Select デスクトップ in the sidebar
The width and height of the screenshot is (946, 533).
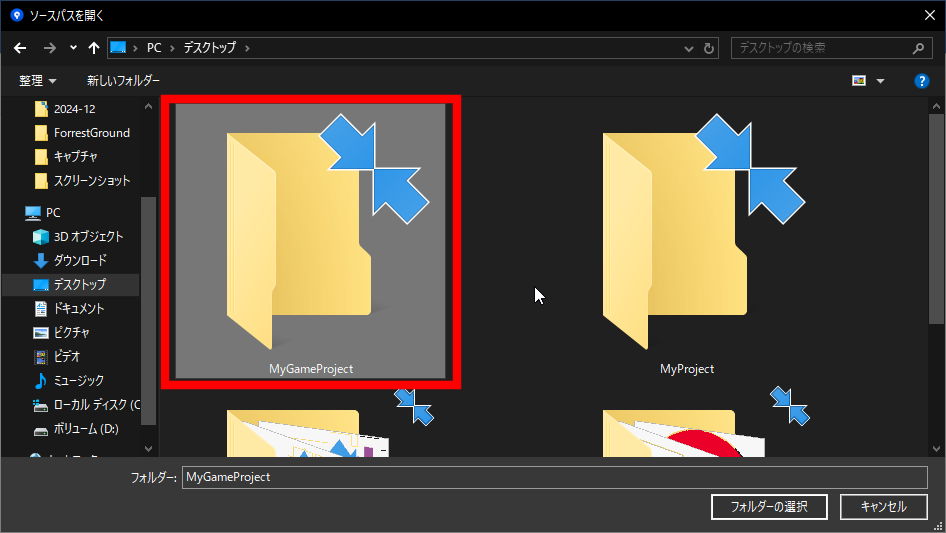pyautogui.click(x=71, y=284)
